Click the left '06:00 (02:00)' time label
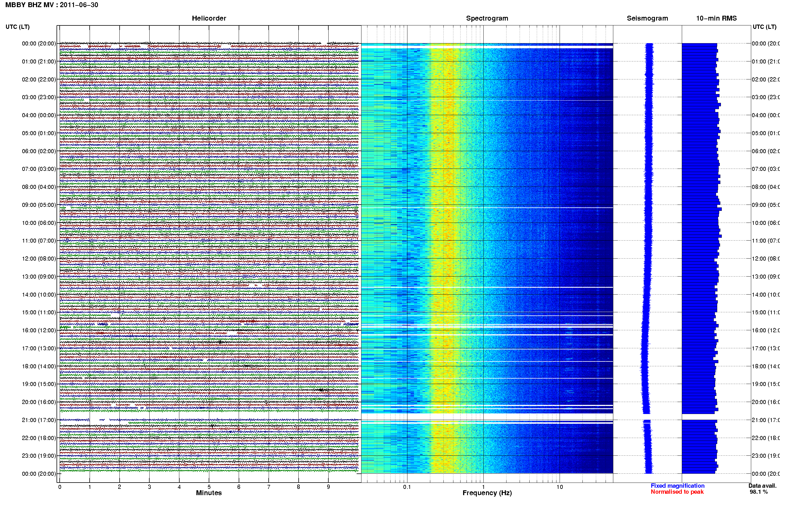This screenshot has width=812, height=508. (39, 151)
